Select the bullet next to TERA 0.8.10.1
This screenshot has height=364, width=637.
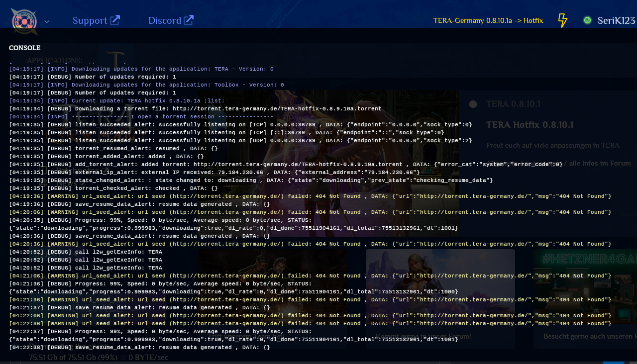[x=473, y=104]
